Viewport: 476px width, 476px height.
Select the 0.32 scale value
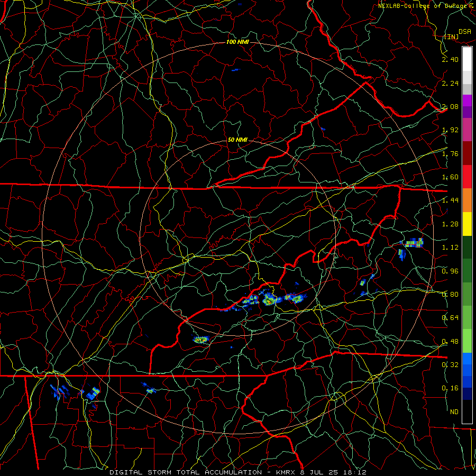pyautogui.click(x=451, y=364)
